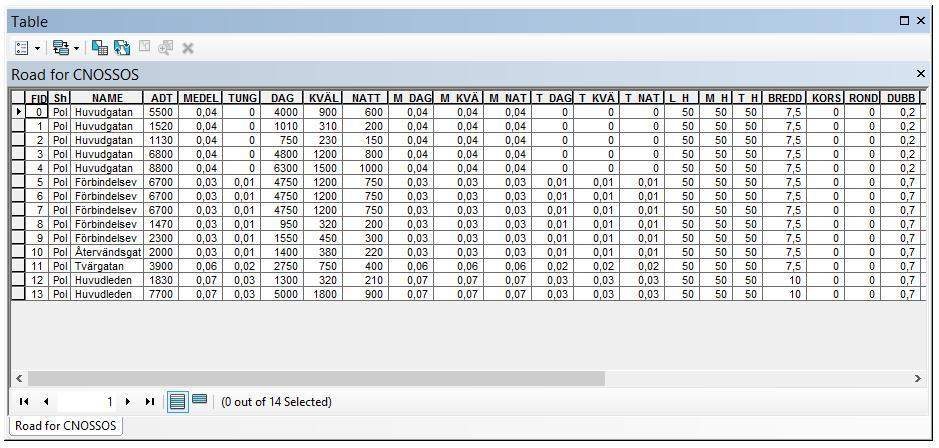Viewport: 939px width, 448px height.
Task: Select the Road for CNOSSOS bottom tab
Action: [66, 426]
